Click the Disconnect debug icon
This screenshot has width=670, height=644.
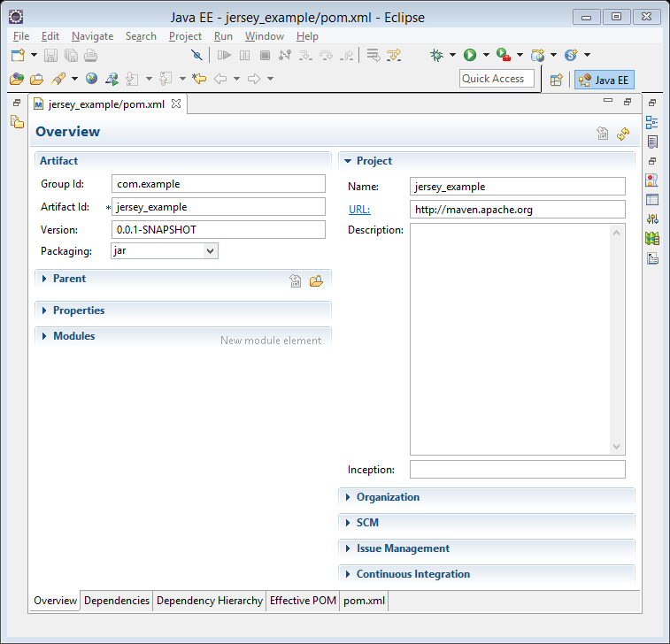click(x=285, y=55)
